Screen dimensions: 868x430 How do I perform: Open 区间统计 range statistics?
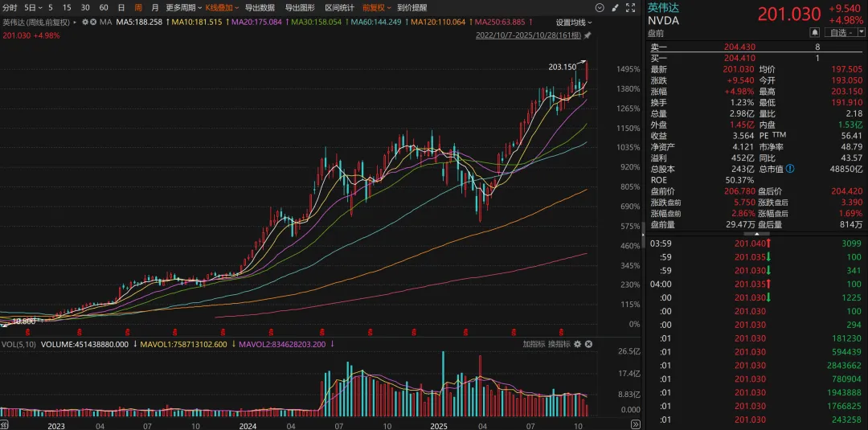pos(340,8)
